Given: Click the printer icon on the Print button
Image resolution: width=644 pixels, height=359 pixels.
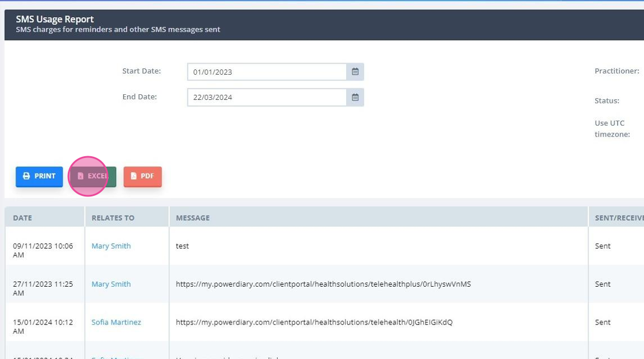Looking at the screenshot, I should (25, 176).
